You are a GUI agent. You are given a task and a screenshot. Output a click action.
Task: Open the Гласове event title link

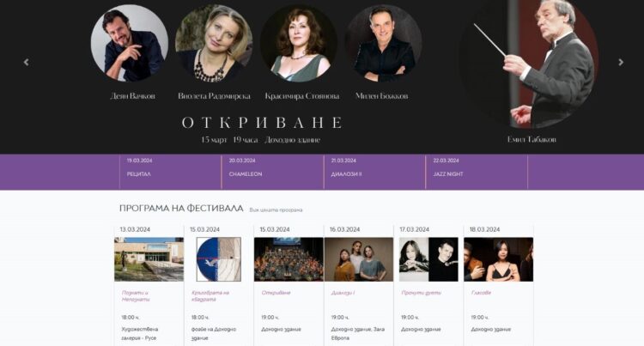point(481,293)
